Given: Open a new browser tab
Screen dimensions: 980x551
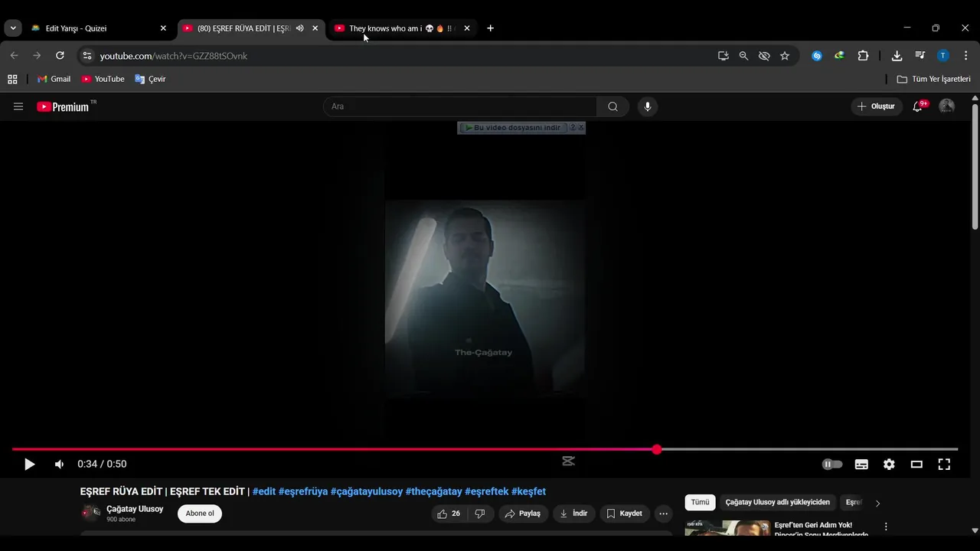Looking at the screenshot, I should (x=490, y=28).
